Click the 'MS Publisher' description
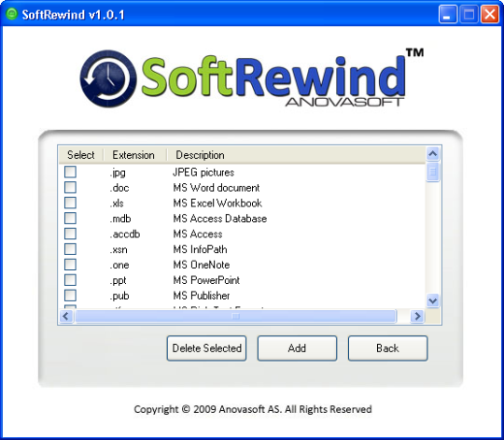The width and height of the screenshot is (504, 440). pyautogui.click(x=202, y=296)
